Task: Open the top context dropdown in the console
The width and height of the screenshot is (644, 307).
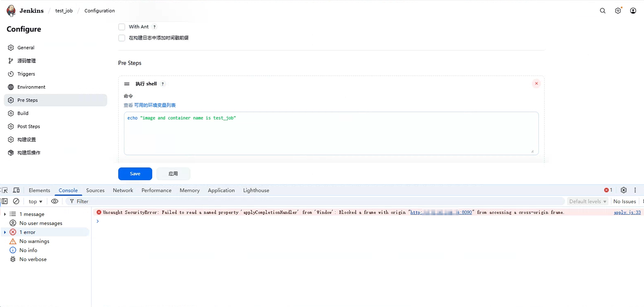Action: click(x=35, y=202)
